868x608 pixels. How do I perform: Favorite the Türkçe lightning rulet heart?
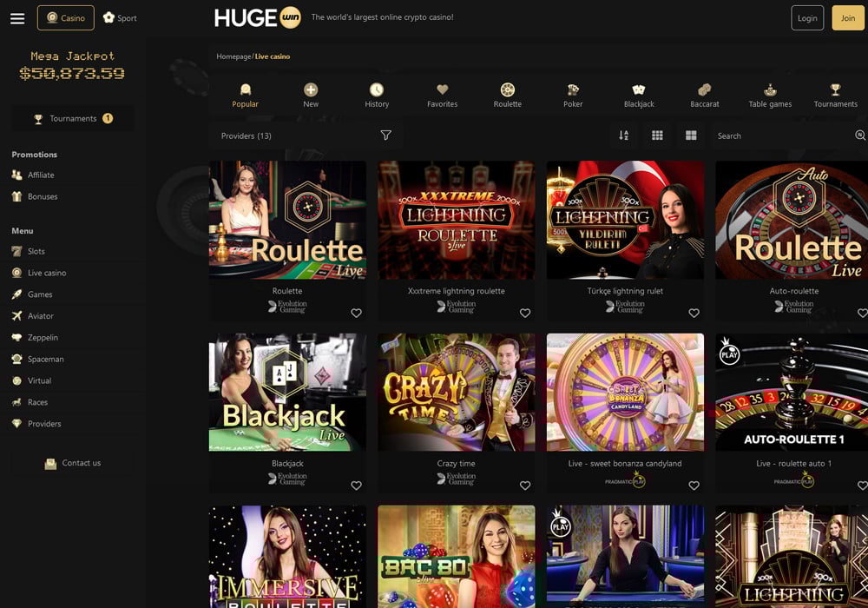tap(694, 313)
